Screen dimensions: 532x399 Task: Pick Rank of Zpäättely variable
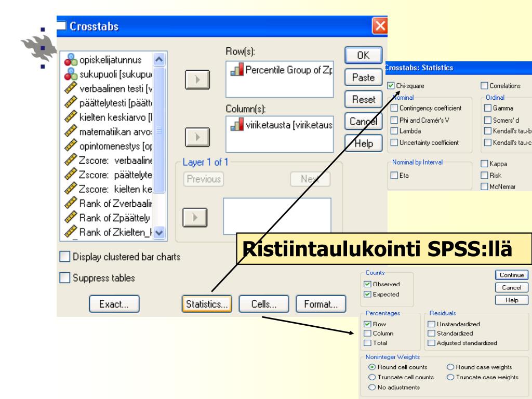[107, 218]
